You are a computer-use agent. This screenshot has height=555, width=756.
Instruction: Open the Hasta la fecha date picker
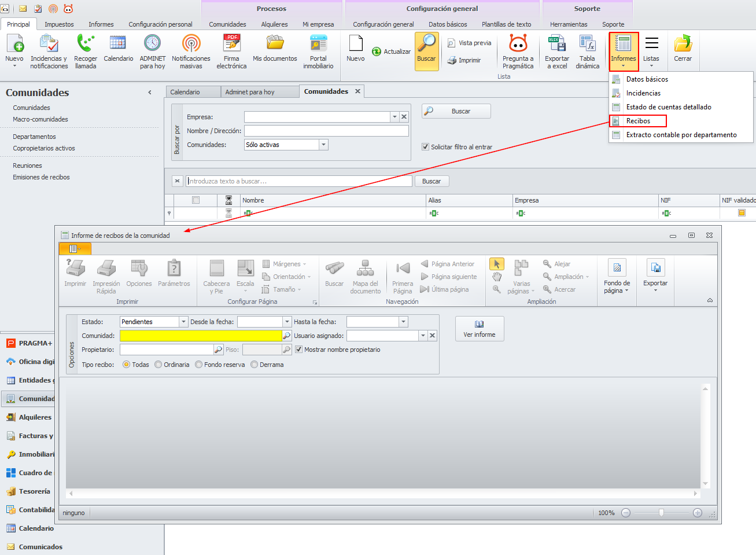tap(403, 322)
